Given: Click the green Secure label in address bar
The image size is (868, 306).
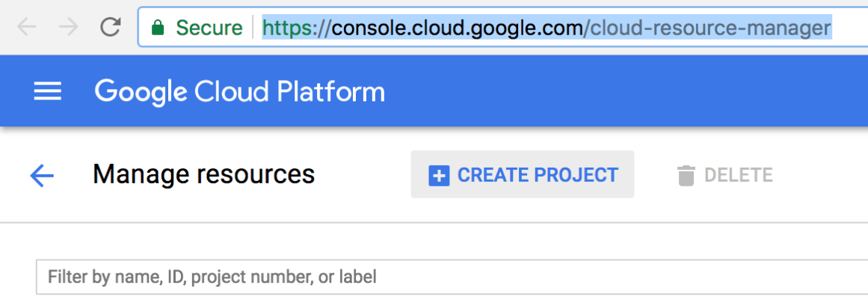Looking at the screenshot, I should click(209, 28).
